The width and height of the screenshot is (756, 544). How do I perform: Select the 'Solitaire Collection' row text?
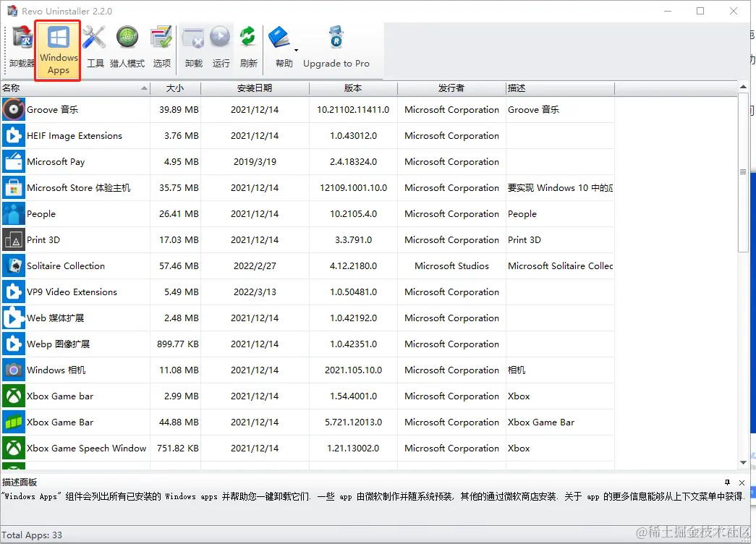tap(66, 265)
